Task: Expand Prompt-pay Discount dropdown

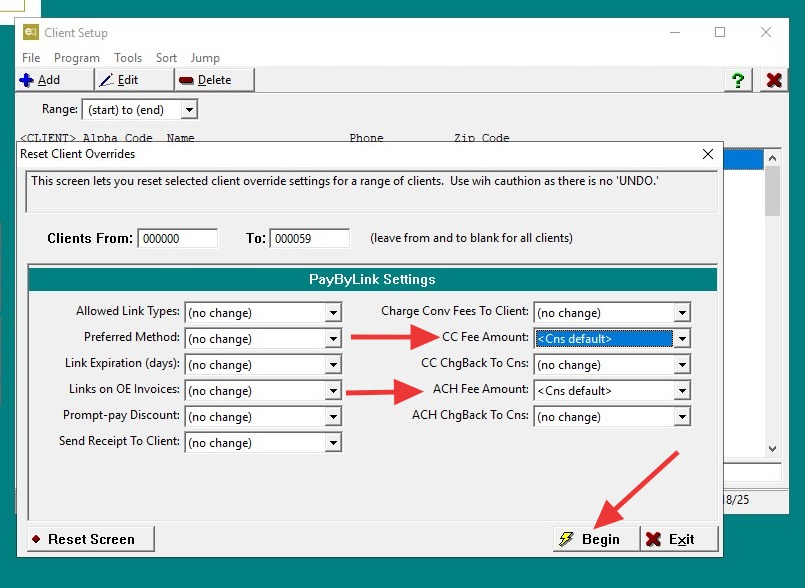Action: 333,416
